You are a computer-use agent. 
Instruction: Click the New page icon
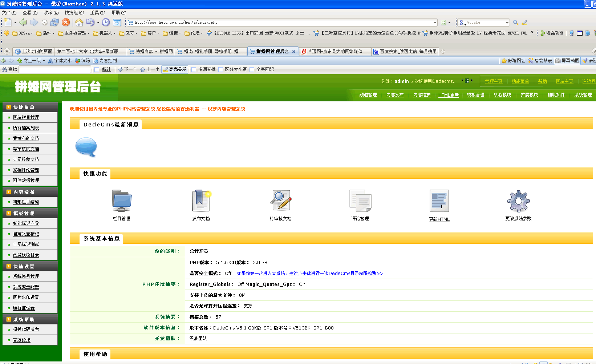pyautogui.click(x=8, y=23)
